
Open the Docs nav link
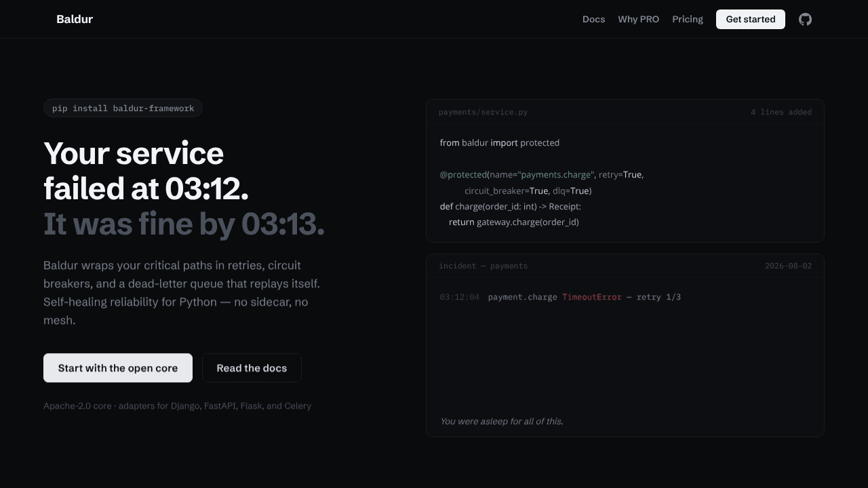coord(593,19)
